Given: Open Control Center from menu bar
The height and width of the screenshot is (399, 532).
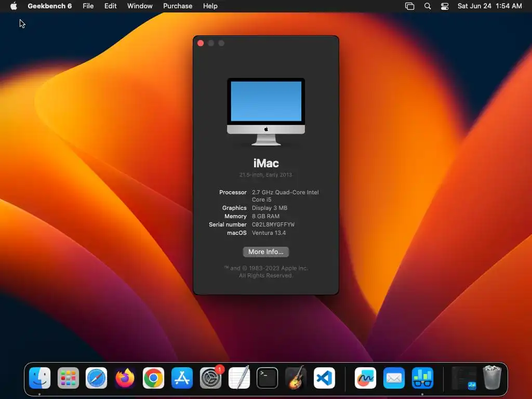Looking at the screenshot, I should (x=445, y=6).
